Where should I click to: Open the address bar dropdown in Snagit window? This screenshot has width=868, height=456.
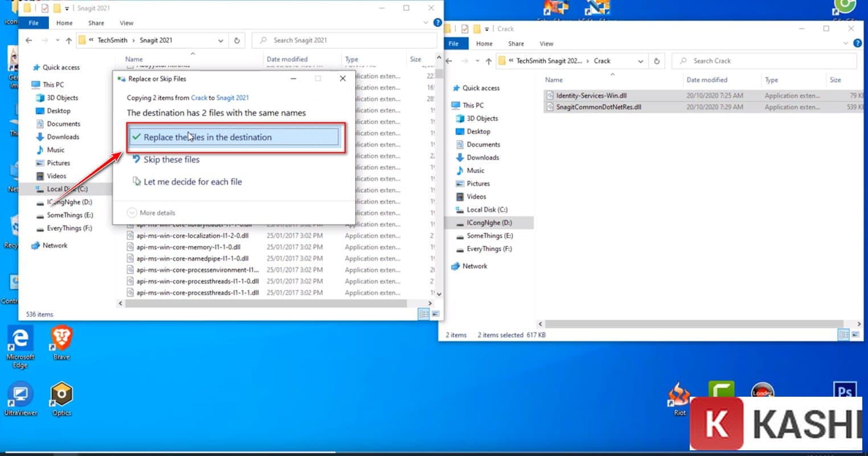pos(221,40)
